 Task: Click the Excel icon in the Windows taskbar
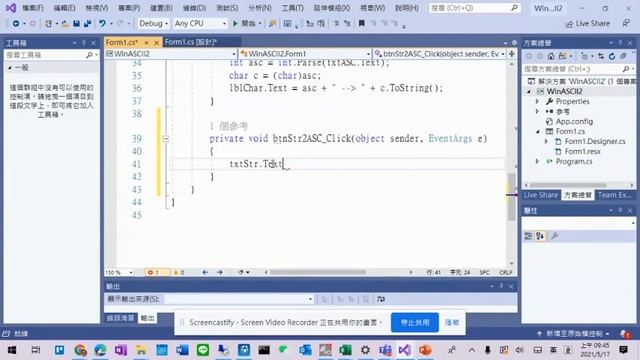pos(345,350)
